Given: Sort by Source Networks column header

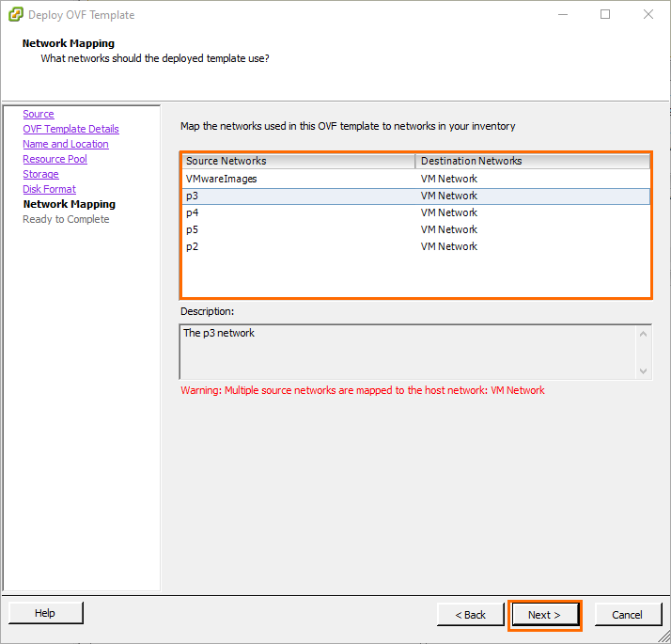Looking at the screenshot, I should [x=298, y=161].
